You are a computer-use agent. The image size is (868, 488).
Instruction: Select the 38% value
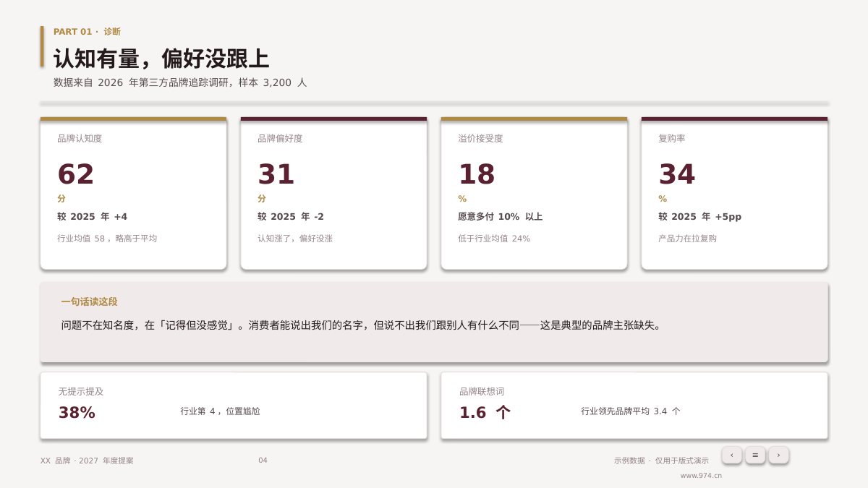point(77,413)
